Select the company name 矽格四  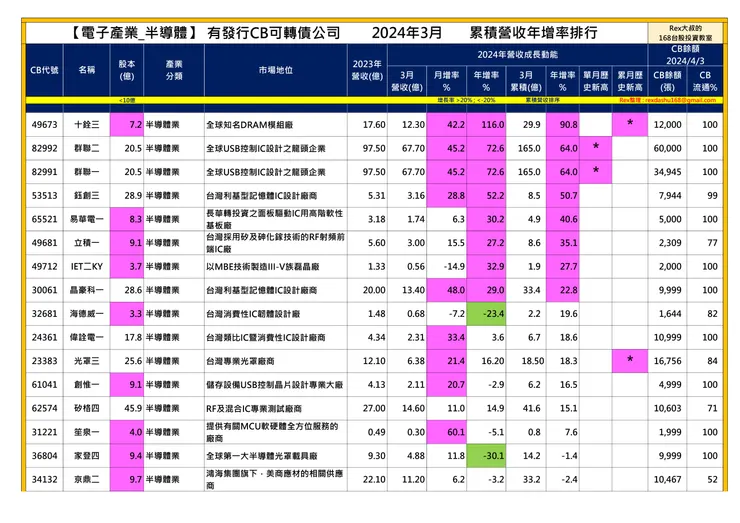[x=87, y=408]
